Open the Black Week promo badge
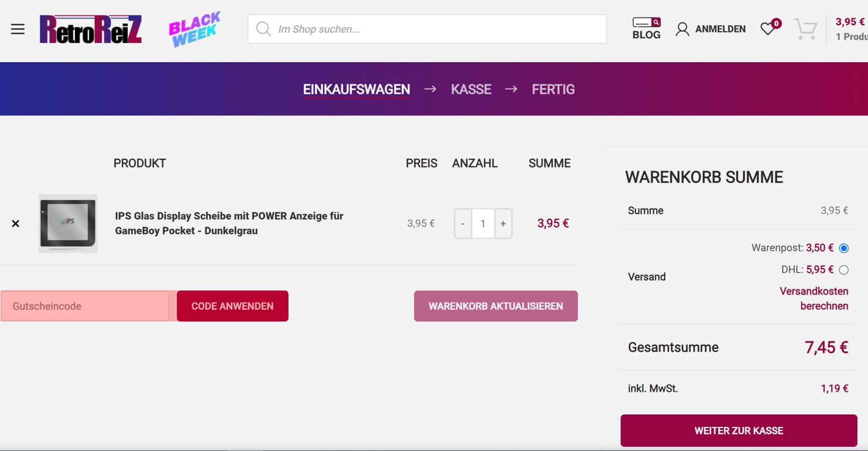This screenshot has height=451, width=868. 195,29
